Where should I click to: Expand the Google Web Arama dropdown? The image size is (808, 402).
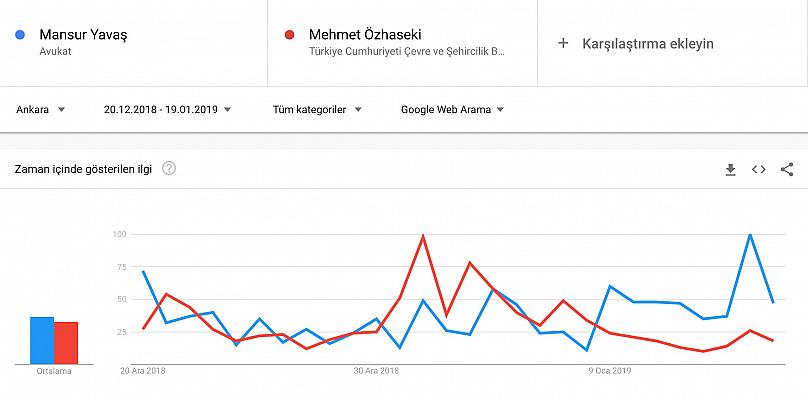452,109
